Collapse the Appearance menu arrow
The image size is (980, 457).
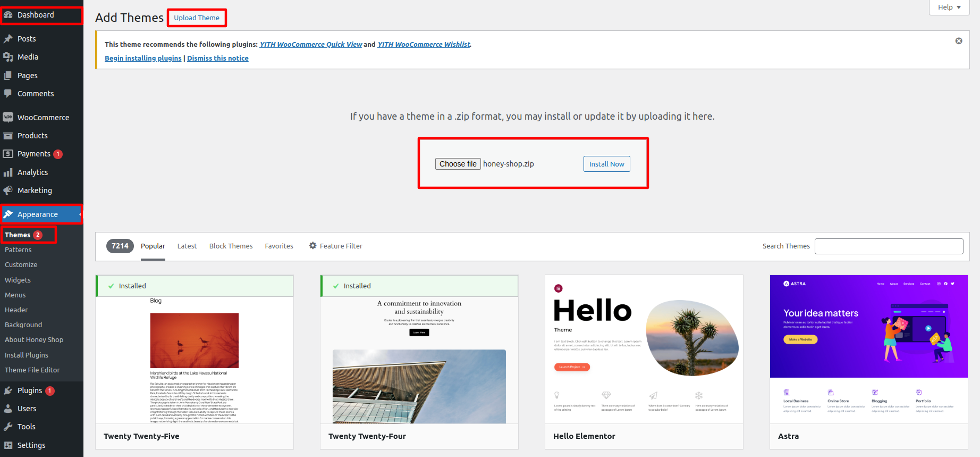pyautogui.click(x=80, y=214)
